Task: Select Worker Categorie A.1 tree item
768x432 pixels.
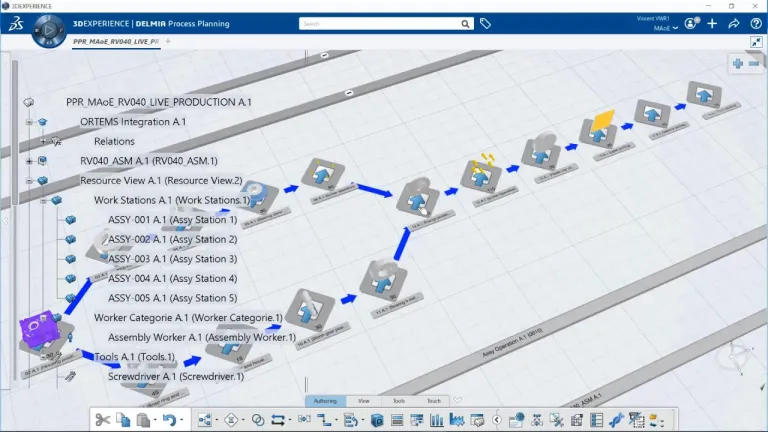Action: coord(188,317)
